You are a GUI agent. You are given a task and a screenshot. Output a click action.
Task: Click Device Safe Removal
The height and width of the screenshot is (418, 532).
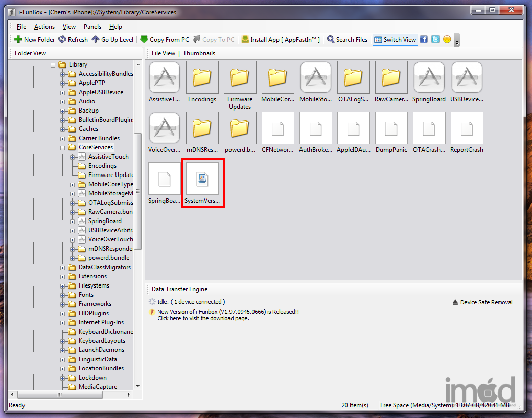(x=482, y=302)
